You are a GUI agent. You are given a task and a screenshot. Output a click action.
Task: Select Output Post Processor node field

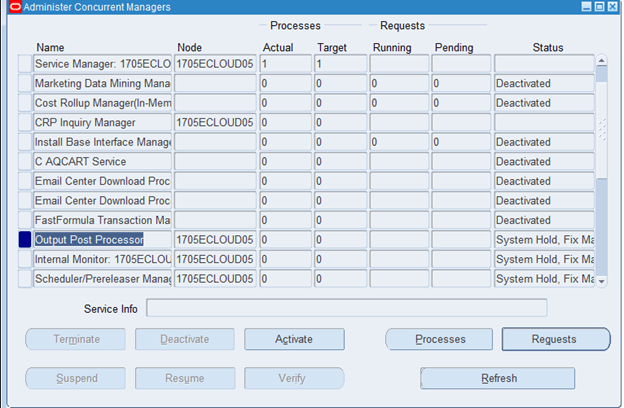point(214,240)
